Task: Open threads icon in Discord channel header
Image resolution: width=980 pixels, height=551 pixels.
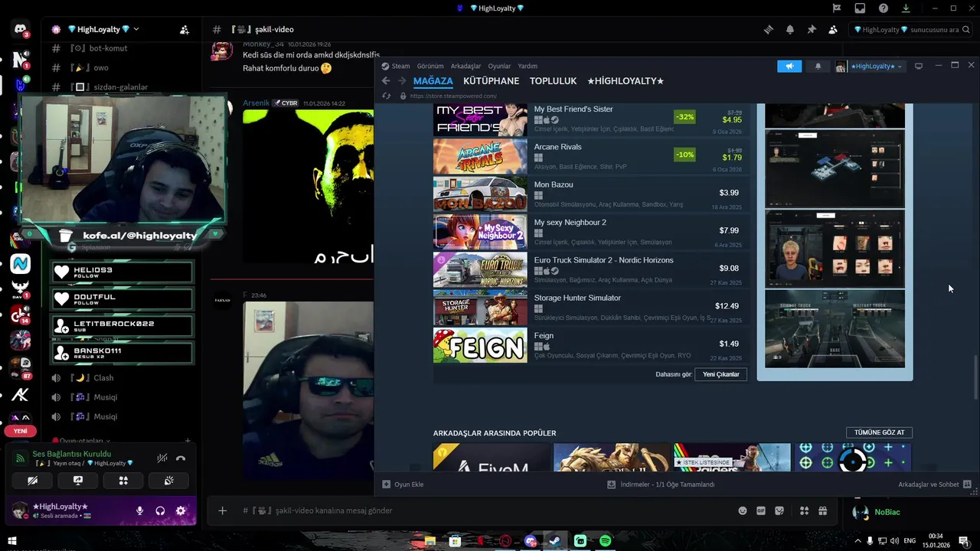Action: [769, 30]
